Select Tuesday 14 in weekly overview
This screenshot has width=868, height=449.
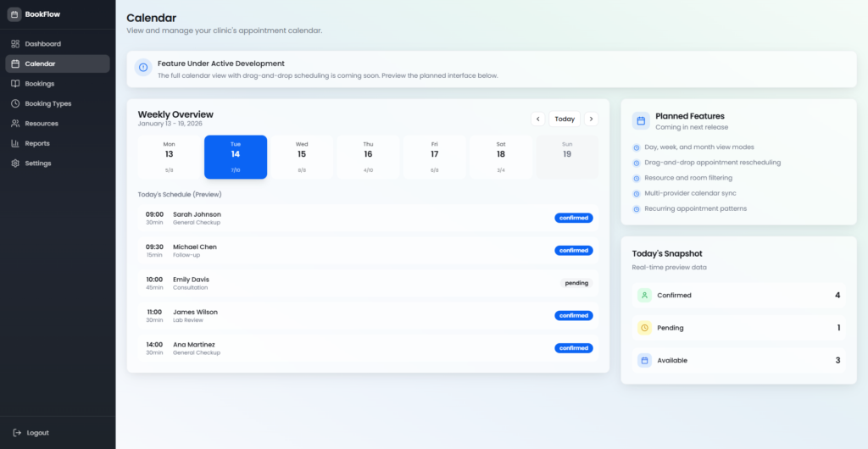(x=236, y=157)
